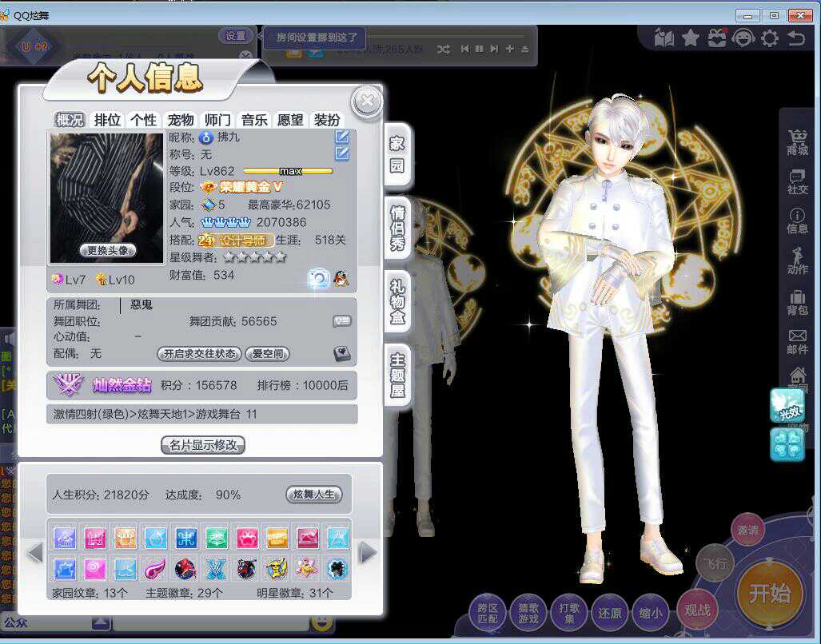Open the 愿望 tab
Image resolution: width=821 pixels, height=644 pixels.
click(x=291, y=120)
